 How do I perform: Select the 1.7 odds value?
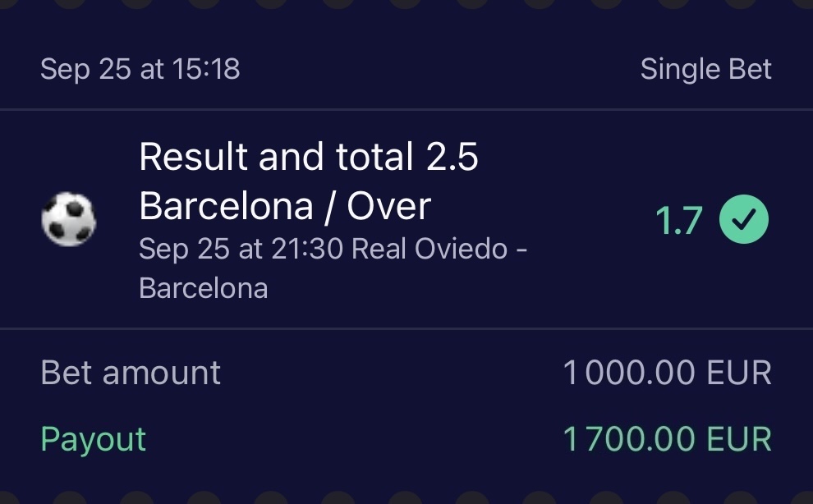click(x=678, y=220)
